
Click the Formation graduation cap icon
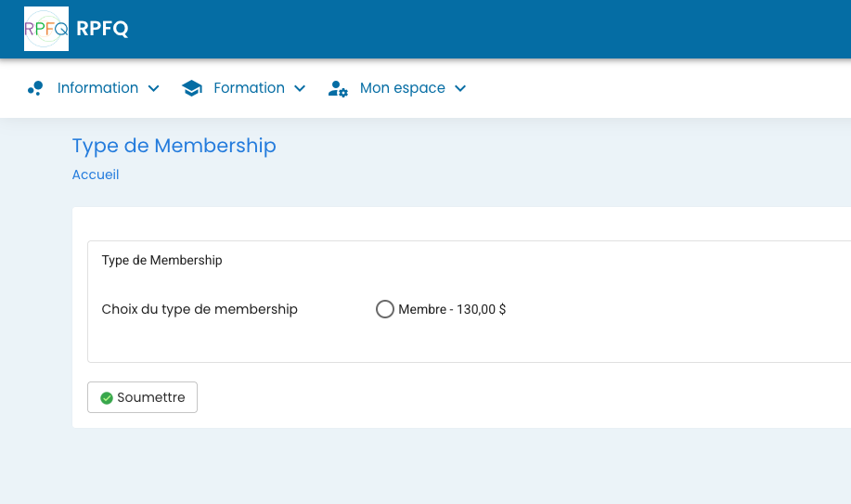pos(192,88)
